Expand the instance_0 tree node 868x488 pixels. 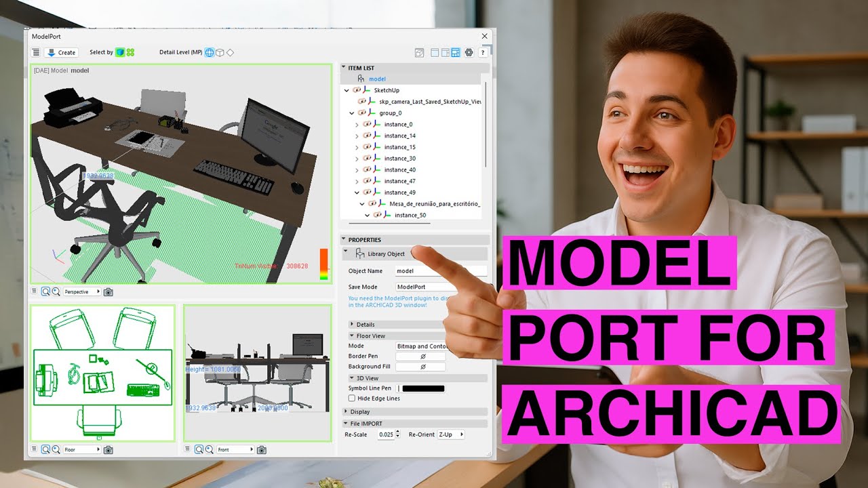(357, 125)
